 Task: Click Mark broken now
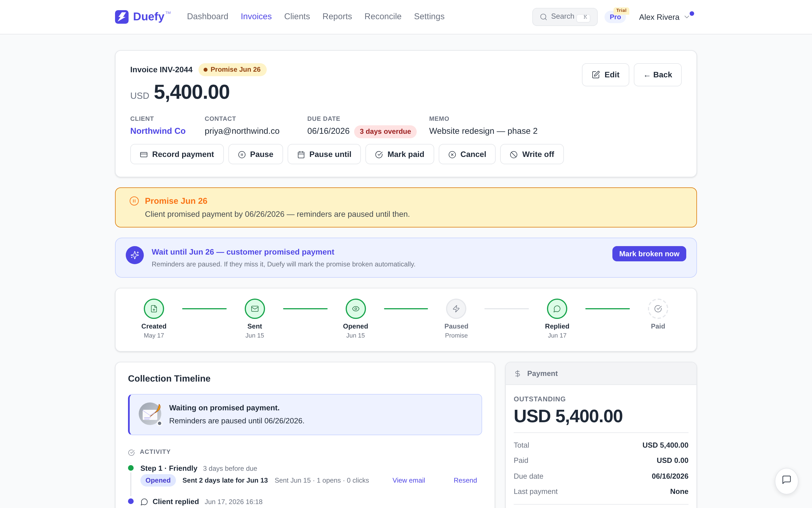[649, 254]
